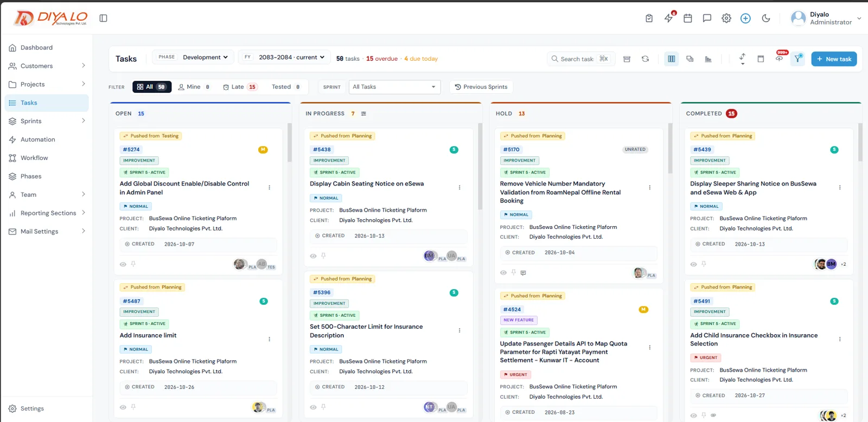Viewport: 868px width, 422px height.
Task: Create a new task
Action: click(834, 59)
